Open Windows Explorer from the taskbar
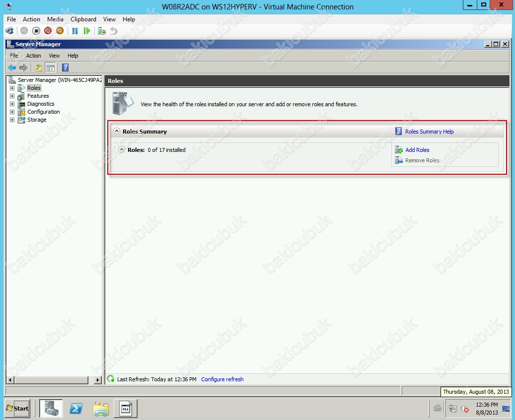Viewport: 515px width, 420px height. pos(101,409)
